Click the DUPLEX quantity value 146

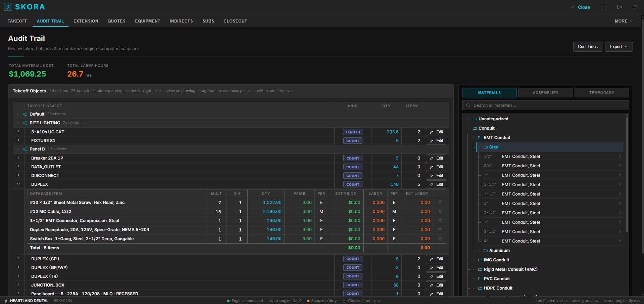[395, 184]
